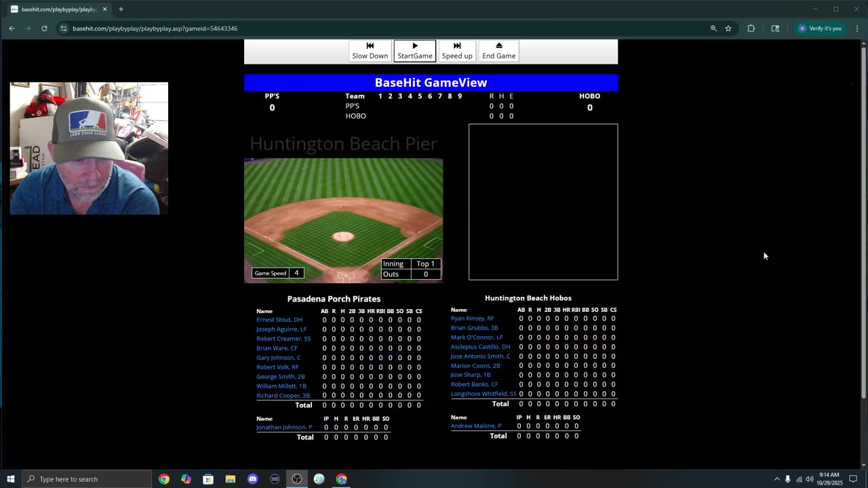Click the Speed up button

click(457, 51)
